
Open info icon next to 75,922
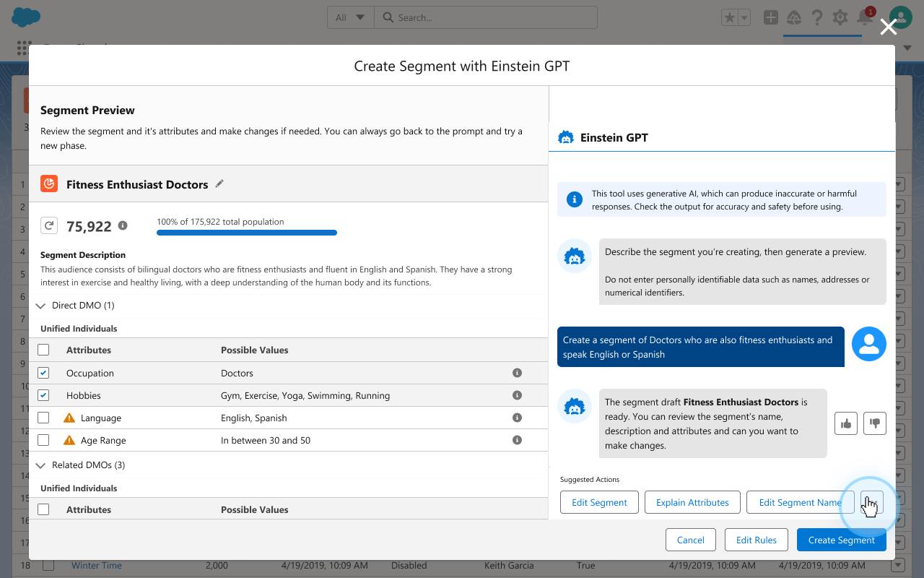pos(123,225)
